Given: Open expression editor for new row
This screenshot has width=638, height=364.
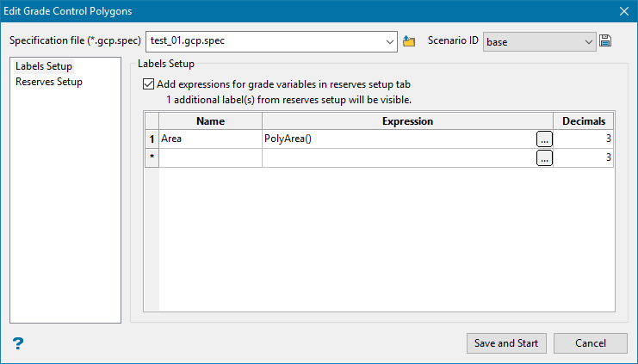Looking at the screenshot, I should click(x=543, y=157).
